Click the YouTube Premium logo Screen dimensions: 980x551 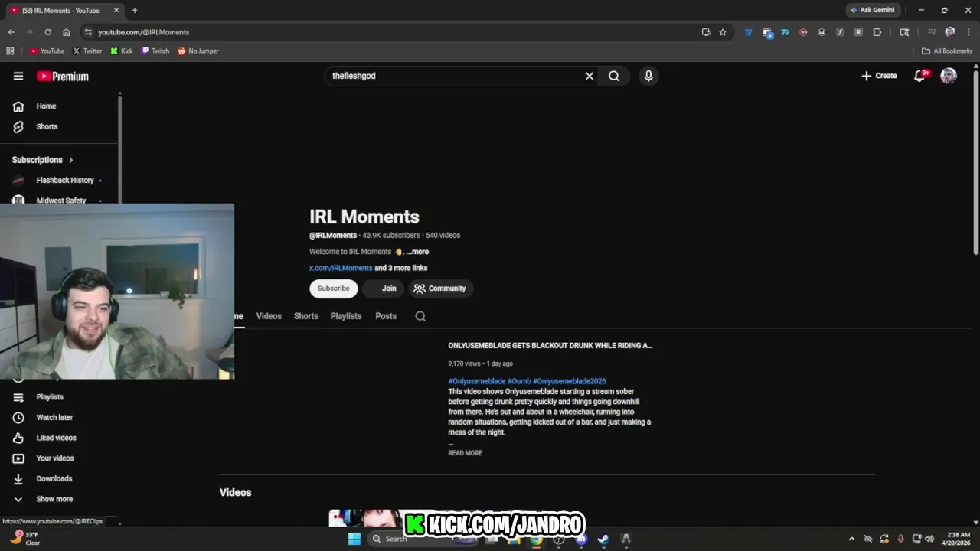[63, 77]
